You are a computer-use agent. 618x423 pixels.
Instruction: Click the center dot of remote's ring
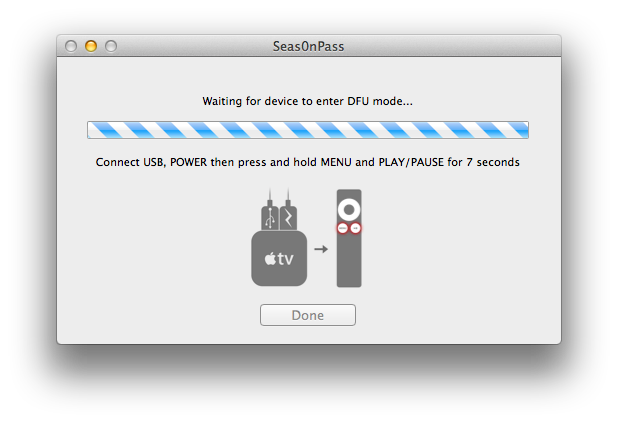coord(349,211)
